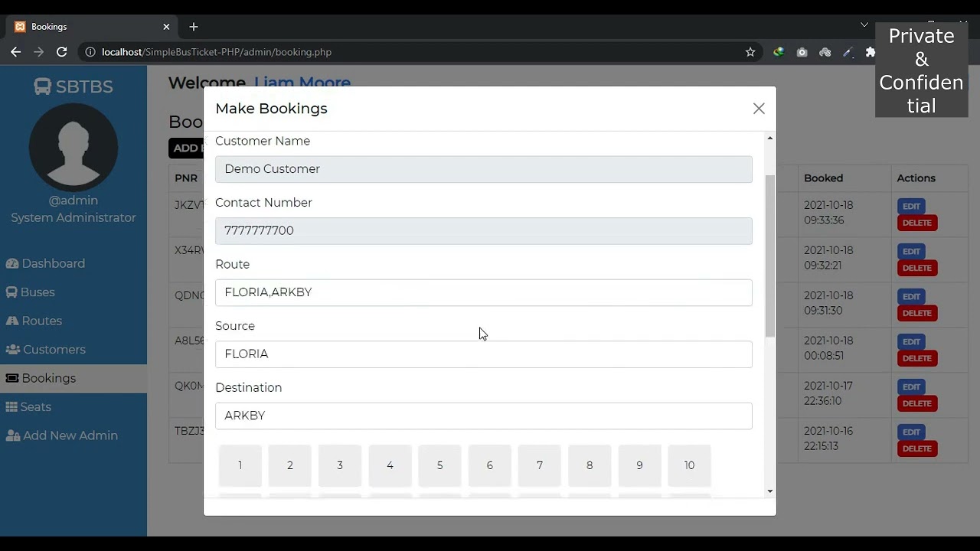Click the Customers people icon
The image size is (980, 551).
(x=13, y=350)
